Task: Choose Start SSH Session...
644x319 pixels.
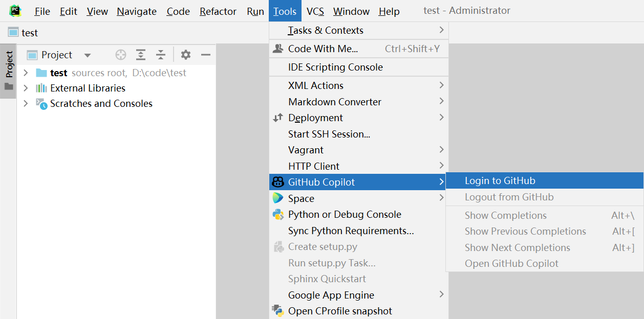Action: 359,134
